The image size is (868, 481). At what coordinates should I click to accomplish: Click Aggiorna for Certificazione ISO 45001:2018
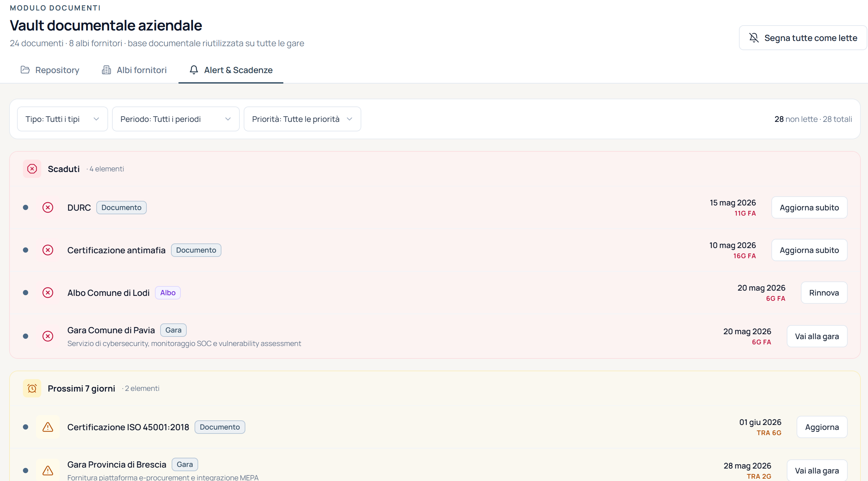pos(822,427)
